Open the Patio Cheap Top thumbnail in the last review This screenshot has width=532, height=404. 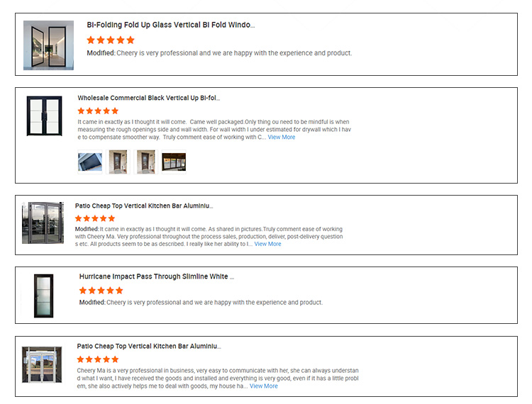coord(43,365)
